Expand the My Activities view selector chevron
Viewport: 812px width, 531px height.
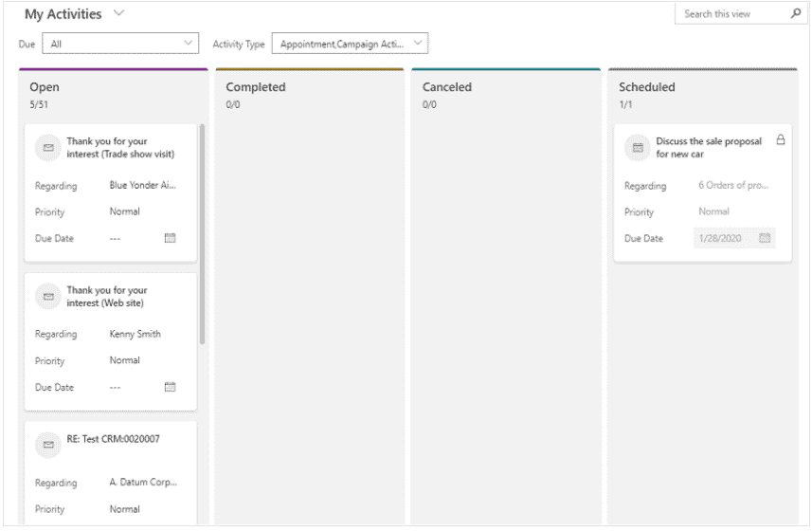pos(119,13)
